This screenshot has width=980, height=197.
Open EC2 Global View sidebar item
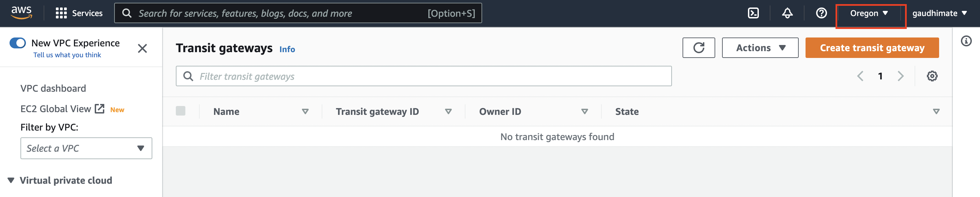pos(56,109)
